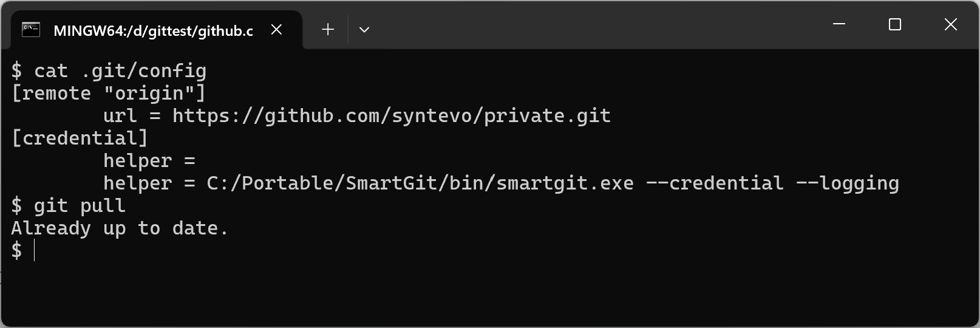Close the MINGW64 gittest tab
Image resolution: width=980 pixels, height=328 pixels.
point(276,30)
